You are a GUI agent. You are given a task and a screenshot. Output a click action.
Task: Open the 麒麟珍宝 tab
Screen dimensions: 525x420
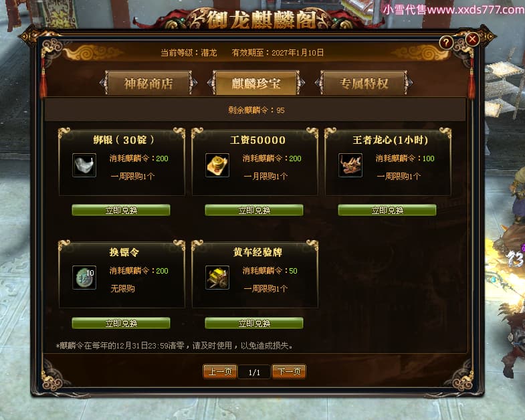[255, 83]
